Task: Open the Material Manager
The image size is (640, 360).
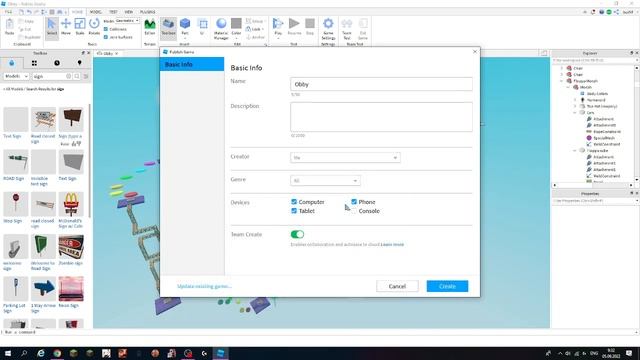Action: tap(221, 29)
